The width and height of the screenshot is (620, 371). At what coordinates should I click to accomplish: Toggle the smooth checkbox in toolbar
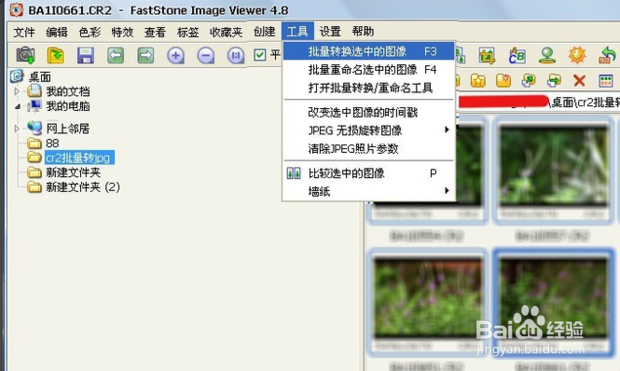click(x=260, y=55)
